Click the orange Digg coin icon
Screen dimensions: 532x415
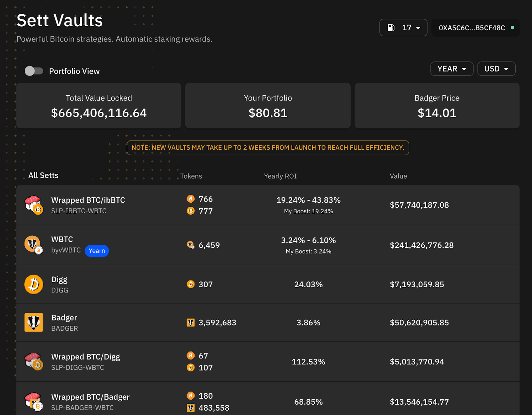coord(34,284)
